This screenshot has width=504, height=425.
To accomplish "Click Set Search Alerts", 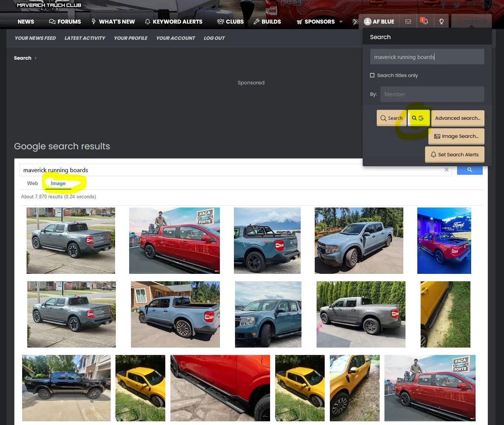I will (455, 154).
